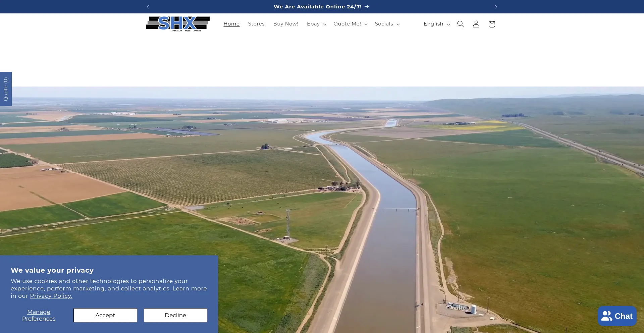This screenshot has width=644, height=333.
Task: Select the Buy Now! menu link
Action: coord(285,24)
